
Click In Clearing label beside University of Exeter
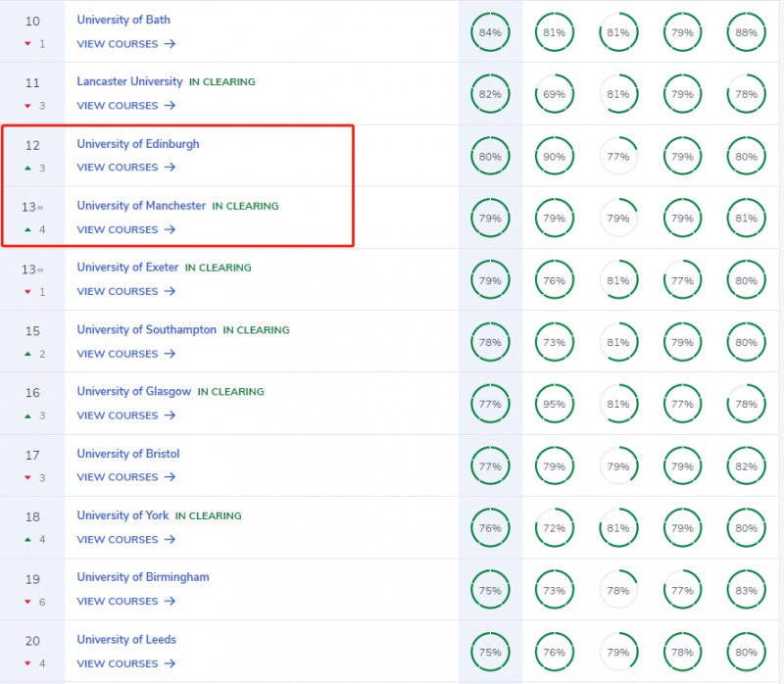pos(218,268)
